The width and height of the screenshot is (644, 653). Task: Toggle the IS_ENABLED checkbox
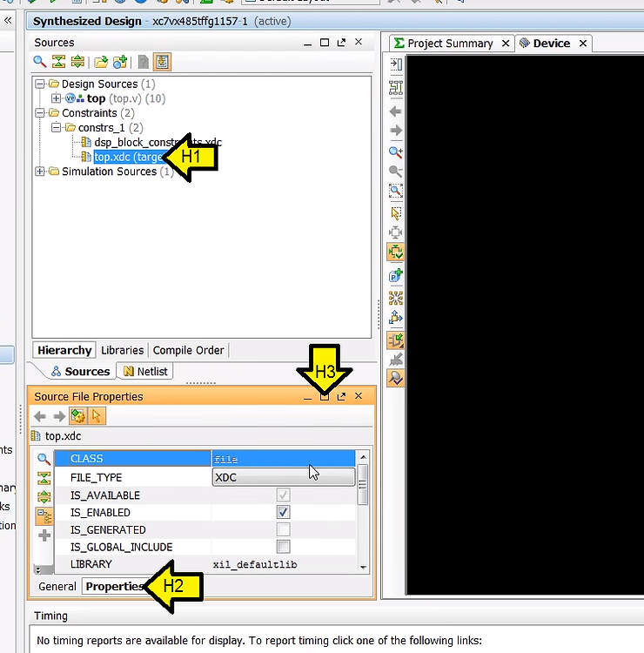[x=283, y=513]
